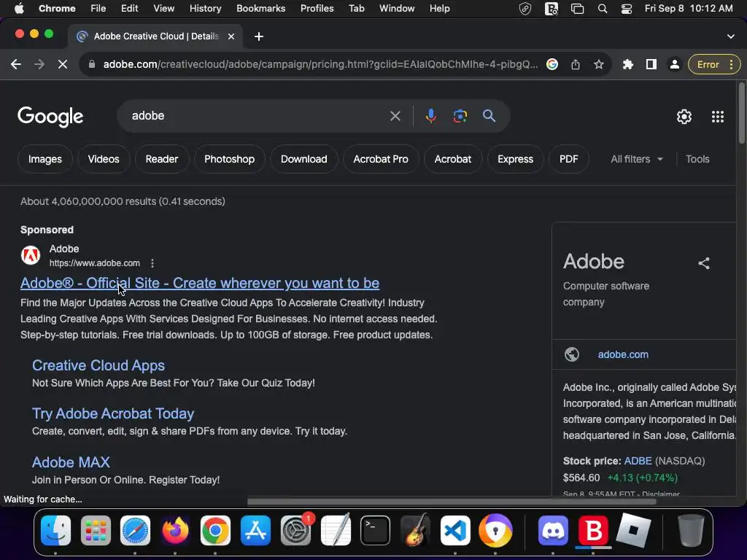Viewport: 747px width, 560px height.
Task: Expand the tab search chevron
Action: 730,36
